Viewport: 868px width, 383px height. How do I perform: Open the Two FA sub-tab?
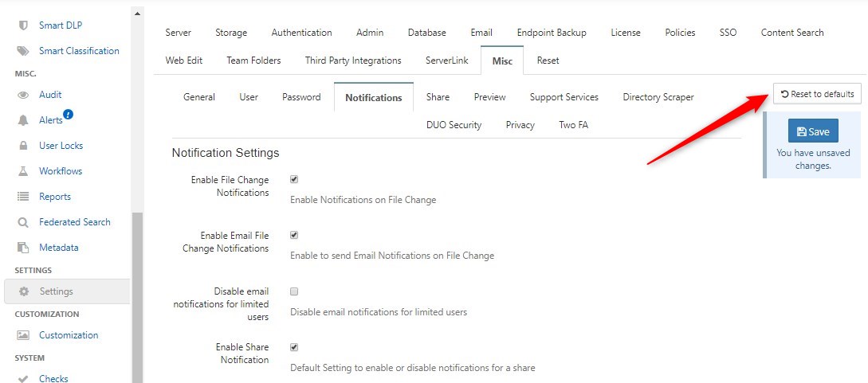(x=574, y=125)
